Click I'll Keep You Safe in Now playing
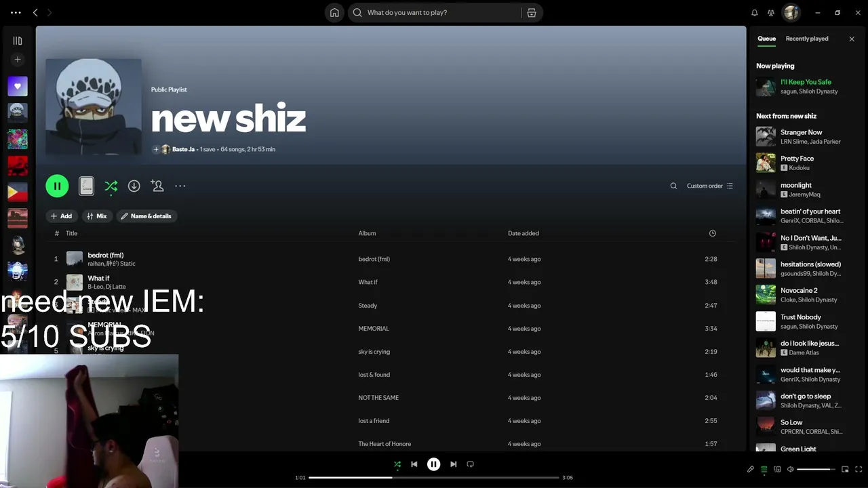 tap(806, 82)
